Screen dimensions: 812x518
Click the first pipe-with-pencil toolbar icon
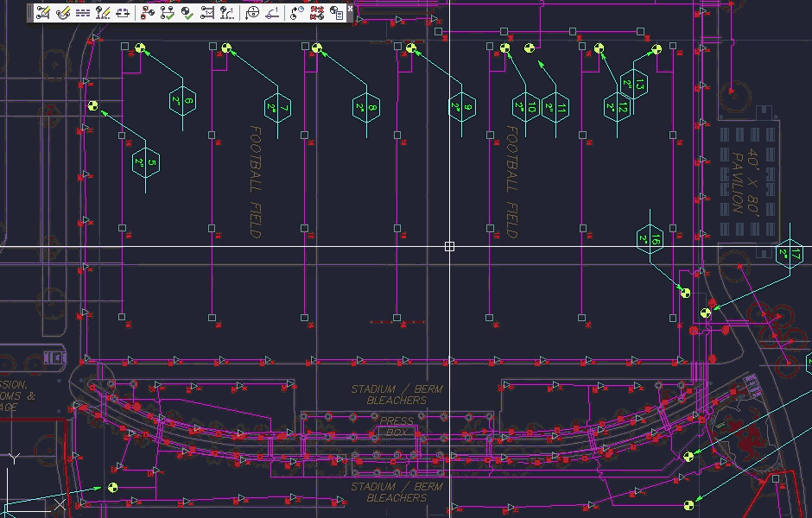coord(43,13)
